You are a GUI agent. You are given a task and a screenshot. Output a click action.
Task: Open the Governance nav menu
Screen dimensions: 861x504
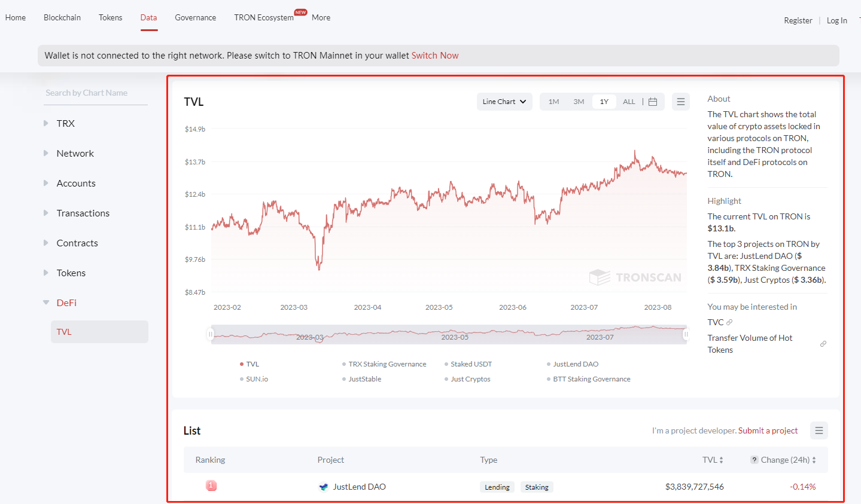pos(196,17)
